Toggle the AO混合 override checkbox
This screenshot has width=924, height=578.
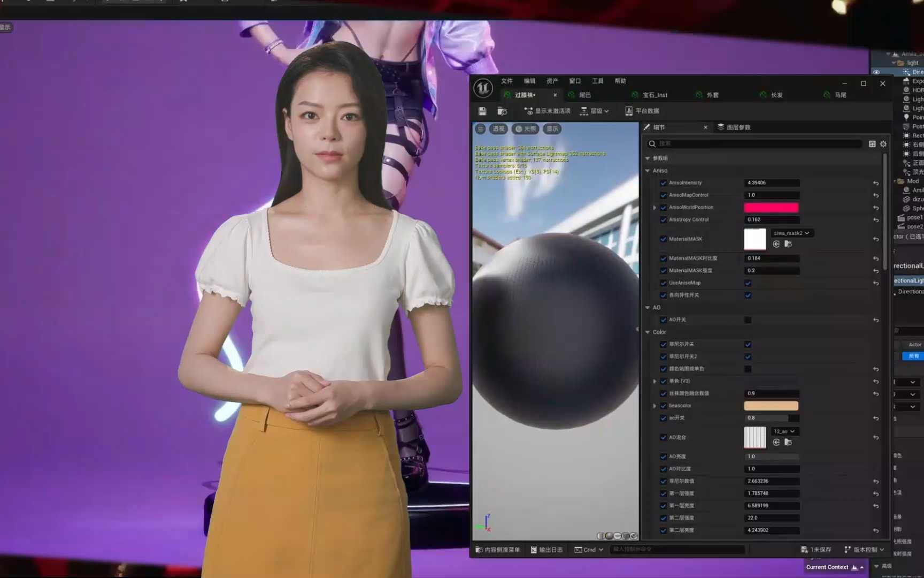pyautogui.click(x=663, y=437)
